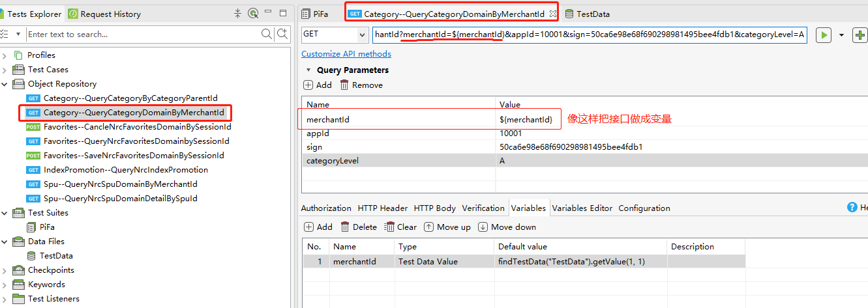The image size is (868, 308).
Task: Collapse the Query Parameters section
Action: point(308,70)
